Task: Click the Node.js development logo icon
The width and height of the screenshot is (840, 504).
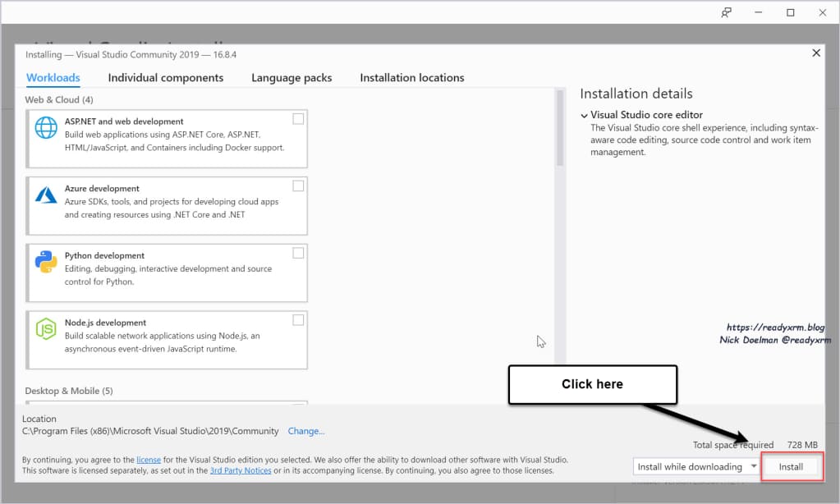Action: click(x=45, y=329)
